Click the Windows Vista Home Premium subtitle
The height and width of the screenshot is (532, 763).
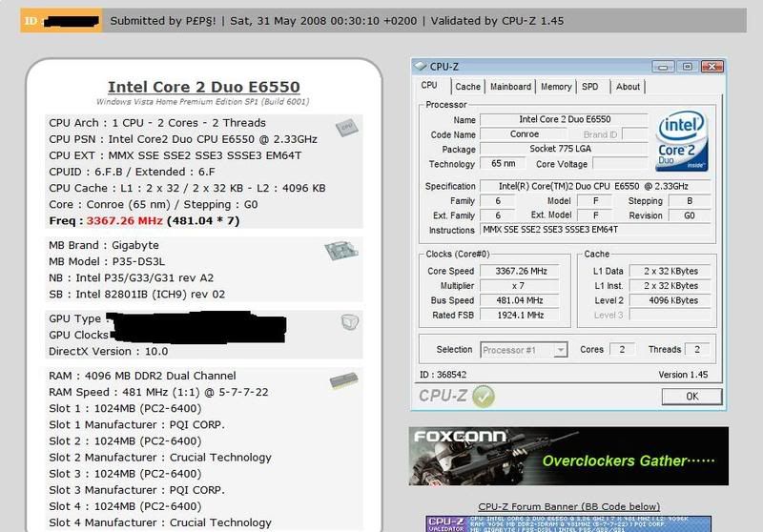202,102
